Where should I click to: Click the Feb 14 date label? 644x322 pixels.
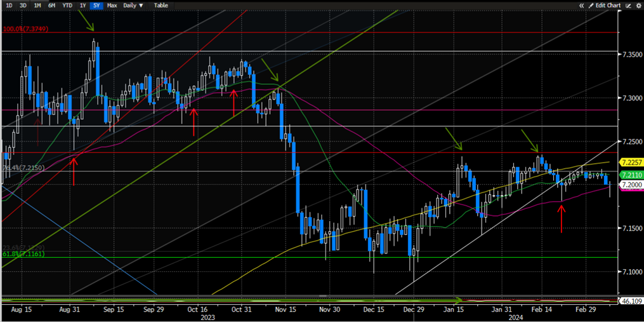541,309
